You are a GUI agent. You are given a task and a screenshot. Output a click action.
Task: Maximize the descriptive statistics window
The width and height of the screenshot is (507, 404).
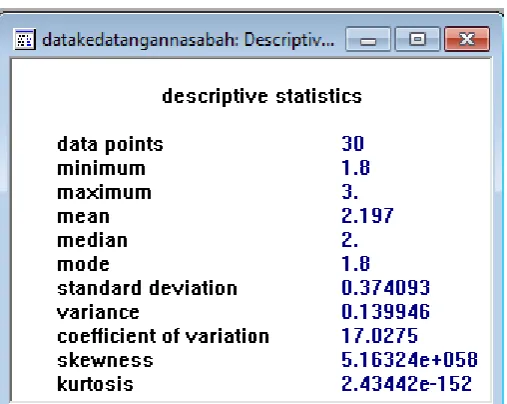417,39
